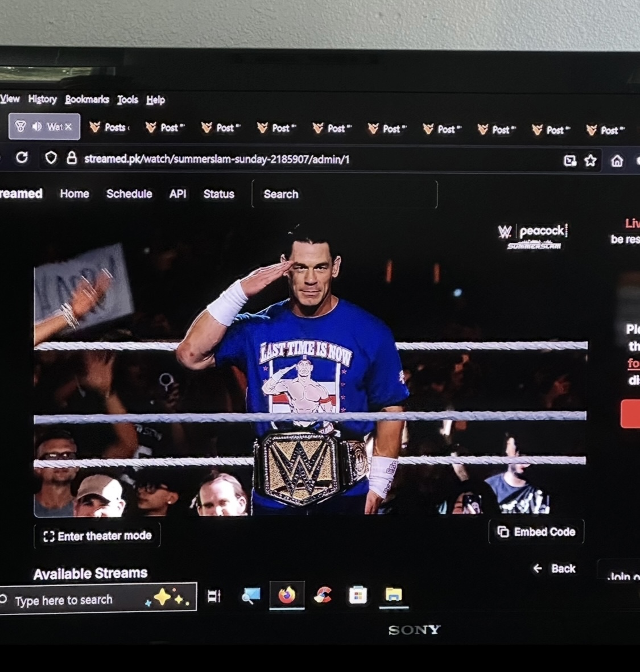Copy the Embed Code
This screenshot has height=672, width=640.
point(536,532)
